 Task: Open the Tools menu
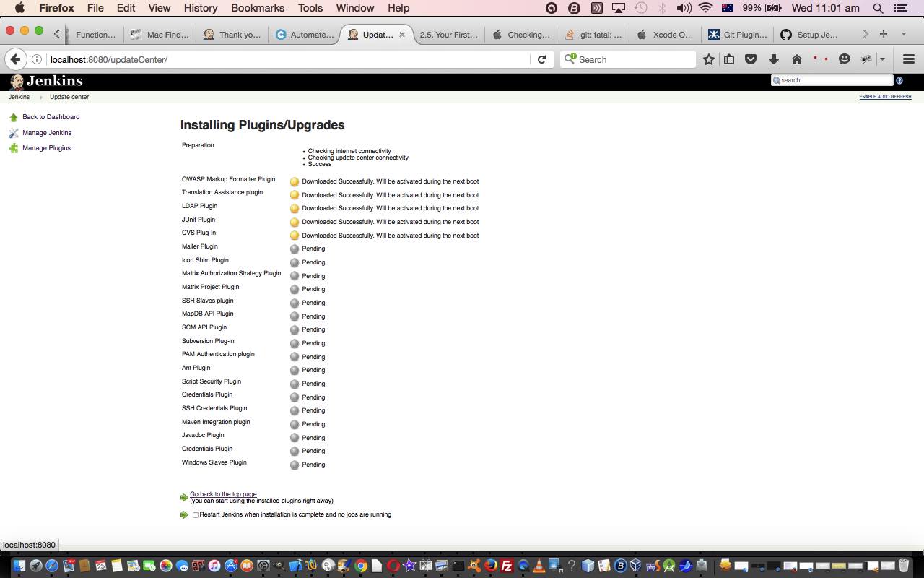310,8
